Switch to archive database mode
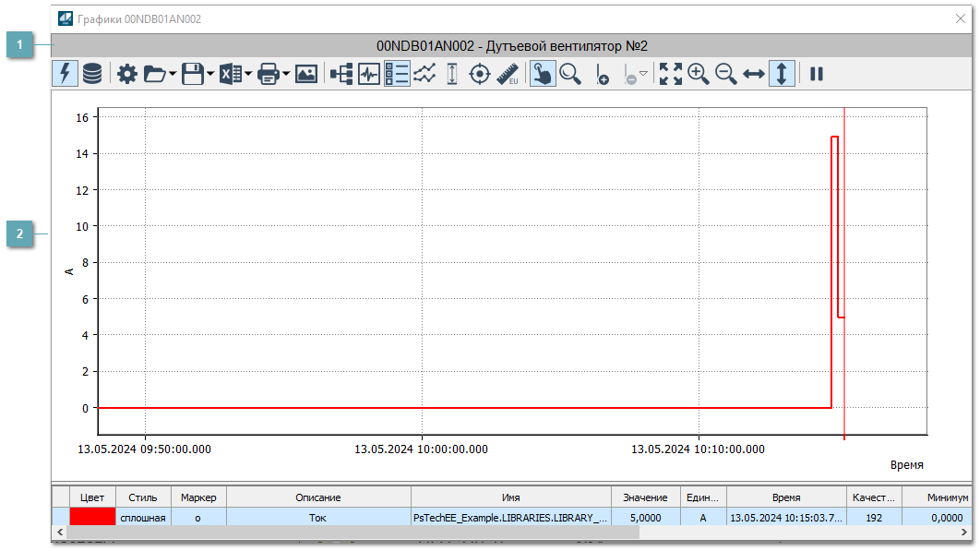Screen dimensions: 980x551 pyautogui.click(x=92, y=75)
